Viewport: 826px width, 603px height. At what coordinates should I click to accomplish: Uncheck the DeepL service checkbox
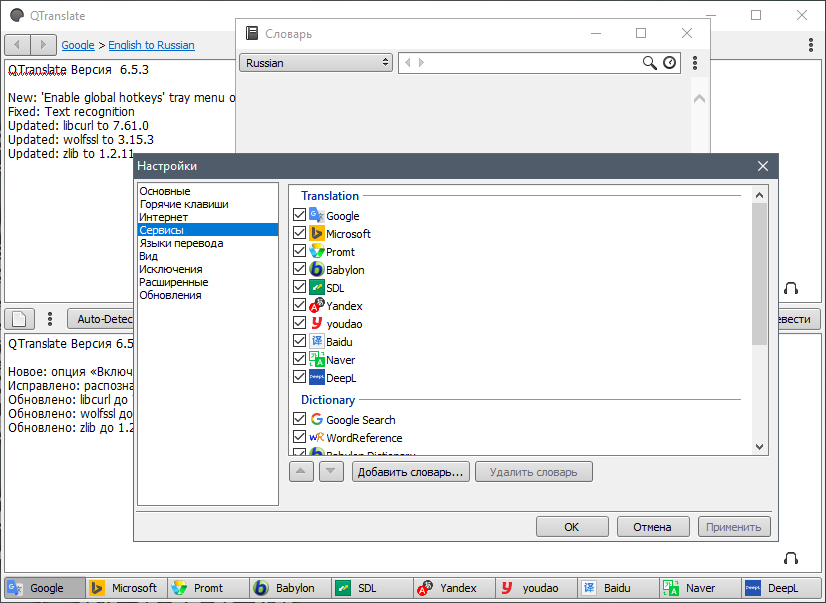coord(299,377)
